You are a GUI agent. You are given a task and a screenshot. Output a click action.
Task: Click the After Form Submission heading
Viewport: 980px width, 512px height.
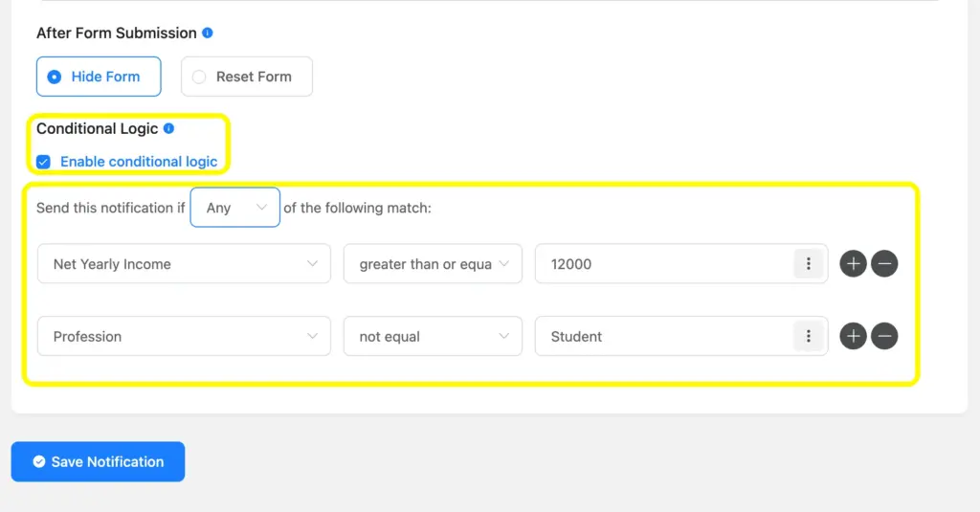point(116,33)
